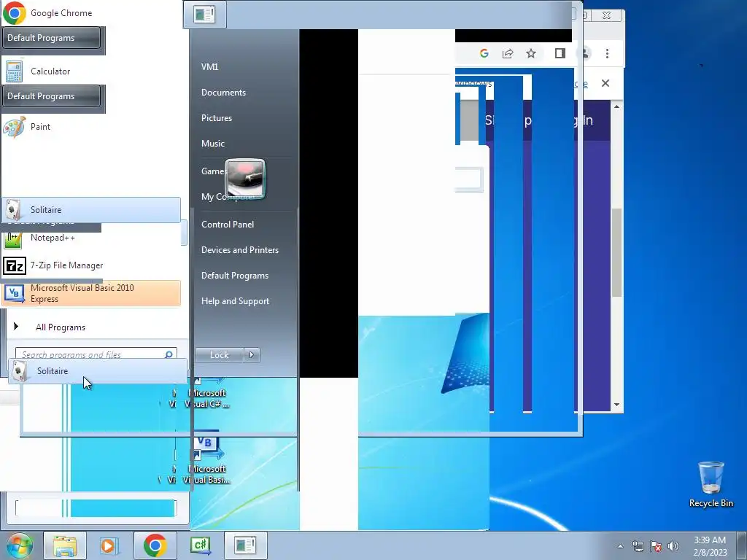747x560 pixels.
Task: Select Solitaire entry beneath the search box
Action: tap(98, 371)
